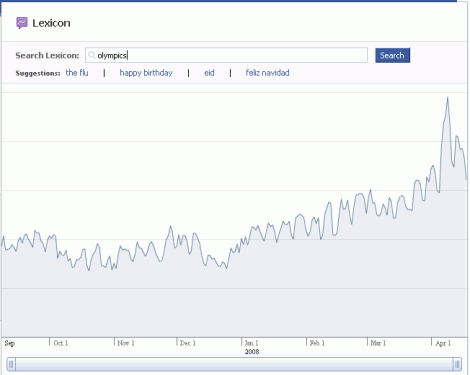Click the purple Lexicon chart icon
Viewport: 470px width, 375px height.
[22, 23]
